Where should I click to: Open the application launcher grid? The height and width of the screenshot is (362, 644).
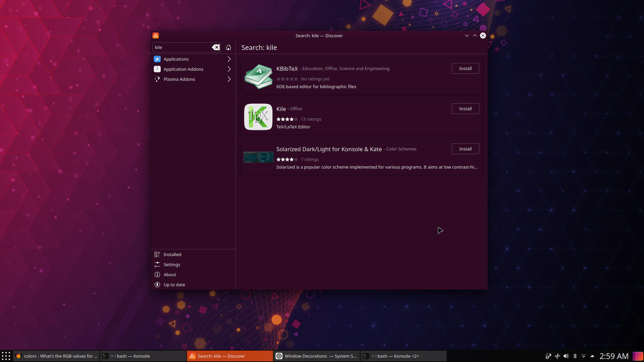tap(6, 356)
